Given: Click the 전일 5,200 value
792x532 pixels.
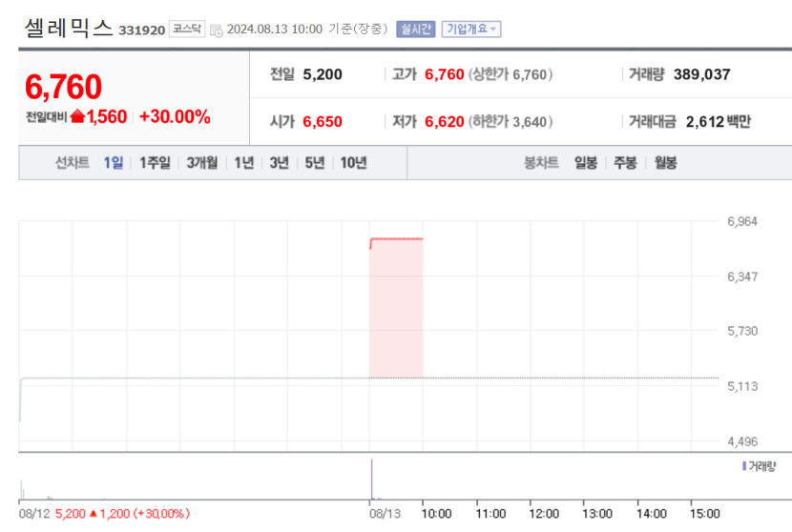Looking at the screenshot, I should [x=323, y=74].
